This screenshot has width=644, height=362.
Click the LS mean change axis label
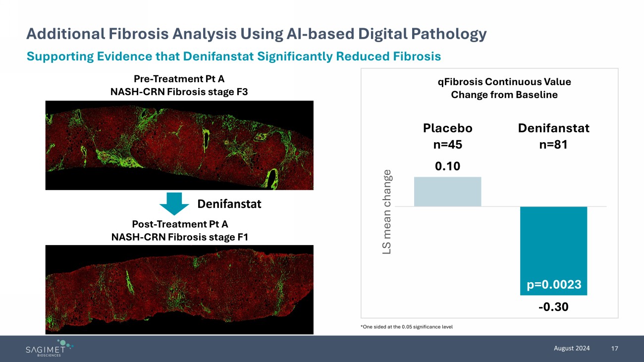pos(387,212)
